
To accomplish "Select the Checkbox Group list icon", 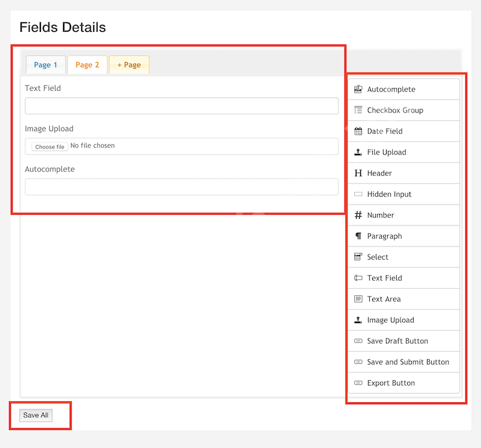I will click(x=358, y=110).
